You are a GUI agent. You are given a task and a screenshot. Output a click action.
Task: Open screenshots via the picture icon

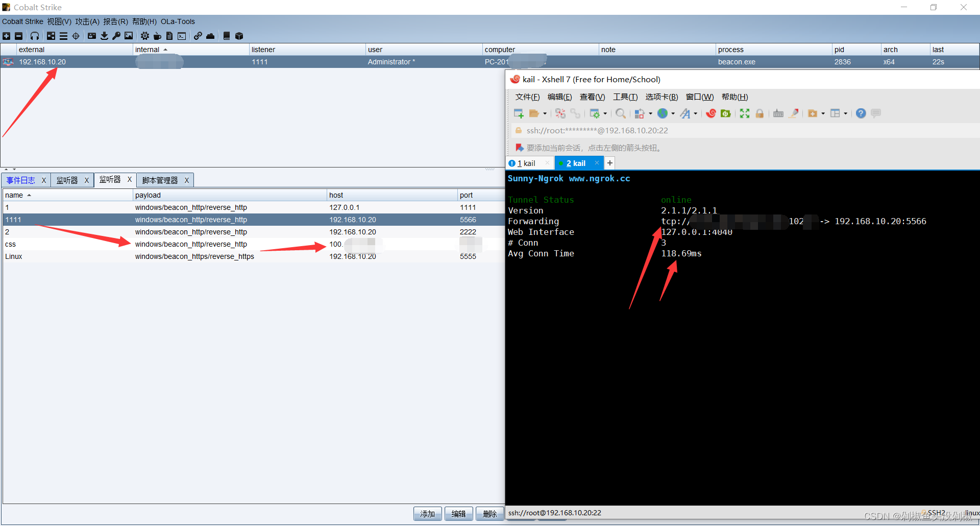pos(129,36)
